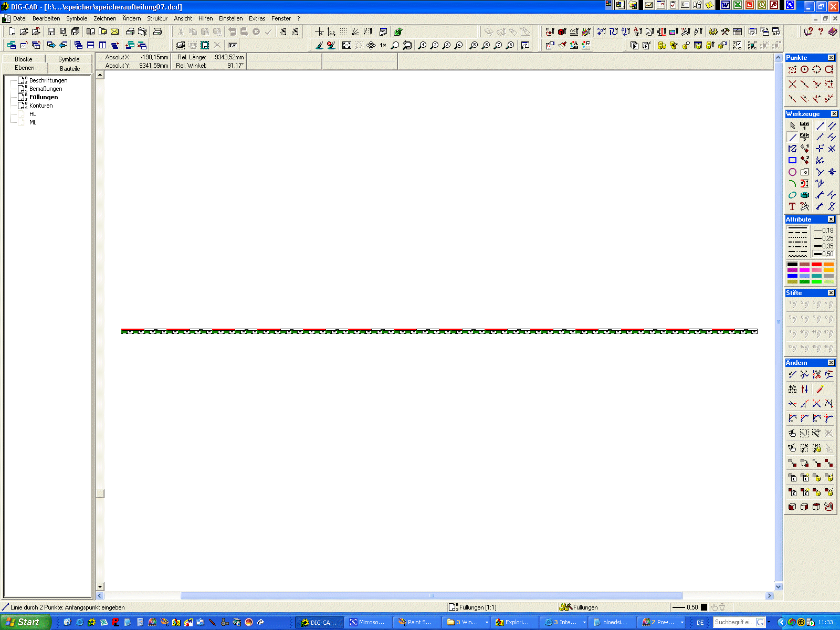Click the Windows Start button
Viewport: 840px width, 630px height.
click(x=25, y=622)
